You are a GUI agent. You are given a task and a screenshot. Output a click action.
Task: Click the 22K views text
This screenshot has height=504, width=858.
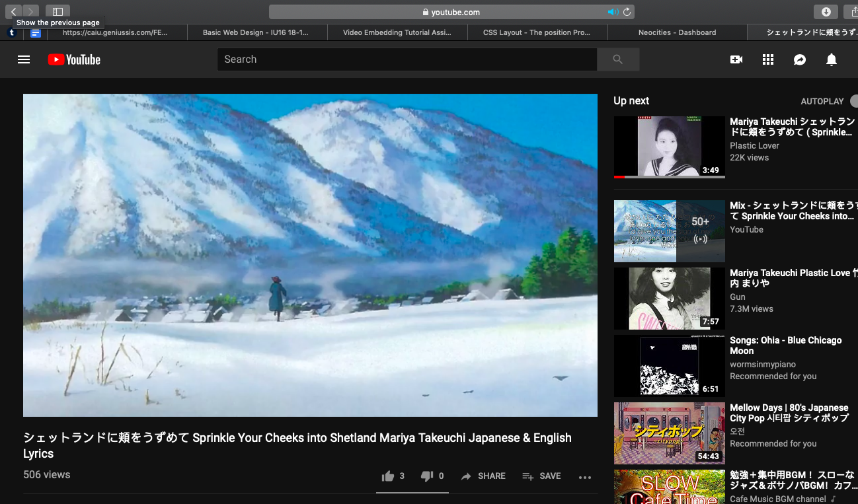[x=750, y=157]
